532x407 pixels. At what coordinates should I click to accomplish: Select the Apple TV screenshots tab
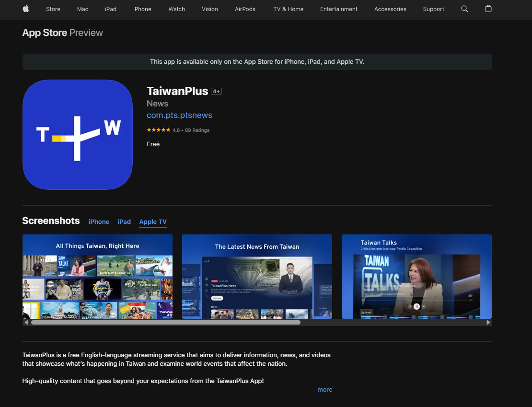pos(152,221)
